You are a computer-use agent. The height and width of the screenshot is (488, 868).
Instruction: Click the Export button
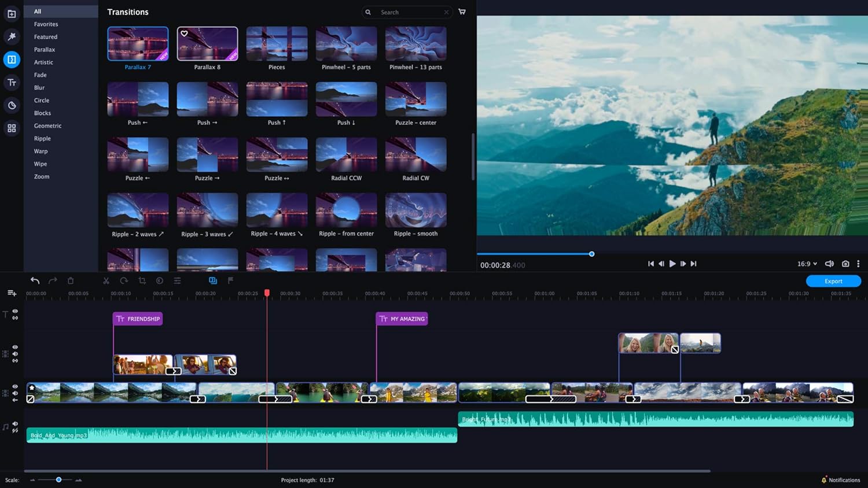833,281
